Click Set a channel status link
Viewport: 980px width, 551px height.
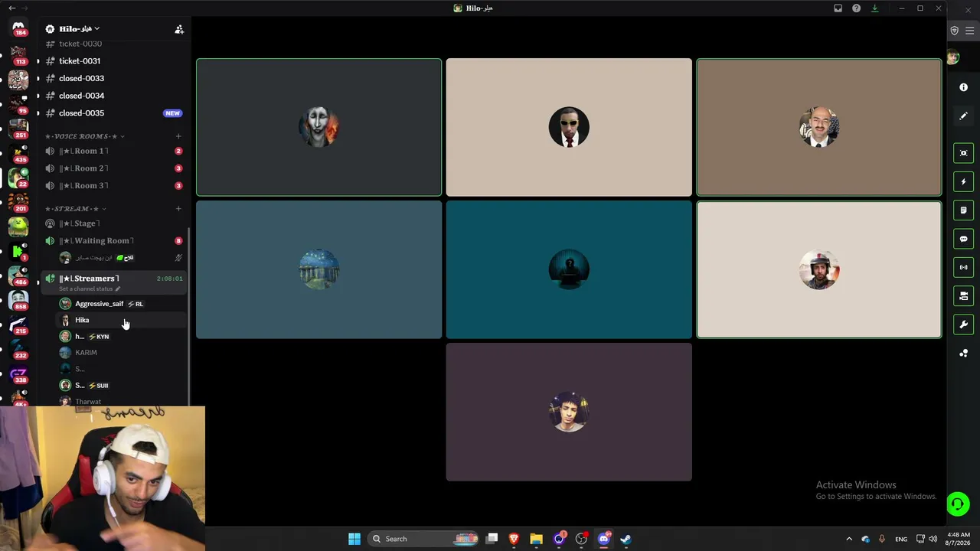(x=90, y=289)
